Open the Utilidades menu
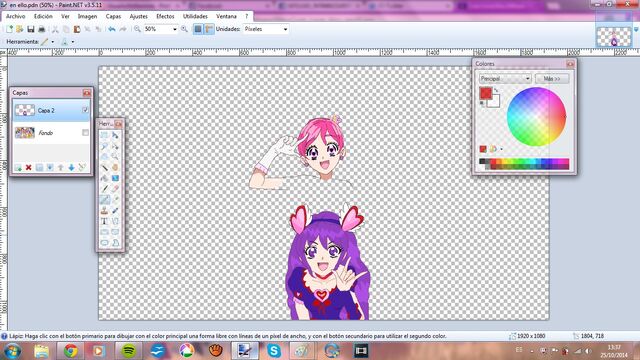This screenshot has width=640, height=360. click(195, 16)
